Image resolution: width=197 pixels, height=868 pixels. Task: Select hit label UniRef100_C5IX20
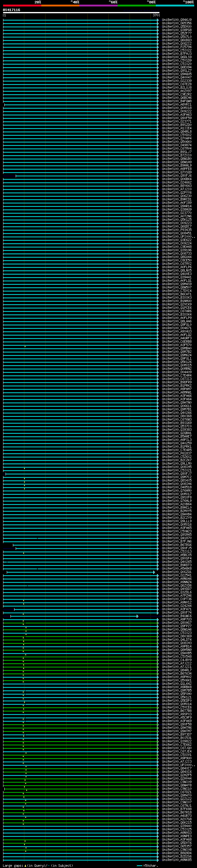coord(176,64)
